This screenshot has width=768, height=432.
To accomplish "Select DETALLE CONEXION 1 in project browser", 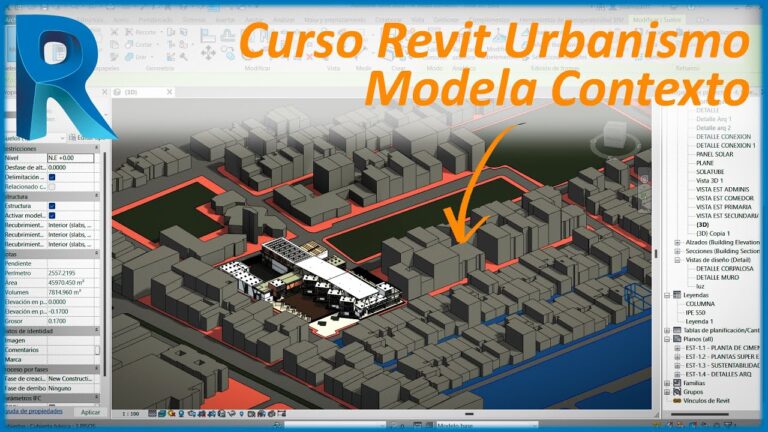I will click(x=726, y=145).
